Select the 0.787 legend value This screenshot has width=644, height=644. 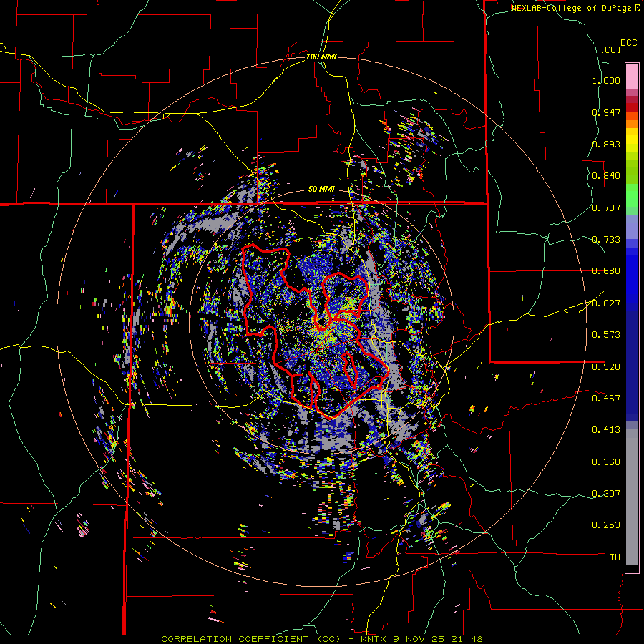[606, 208]
